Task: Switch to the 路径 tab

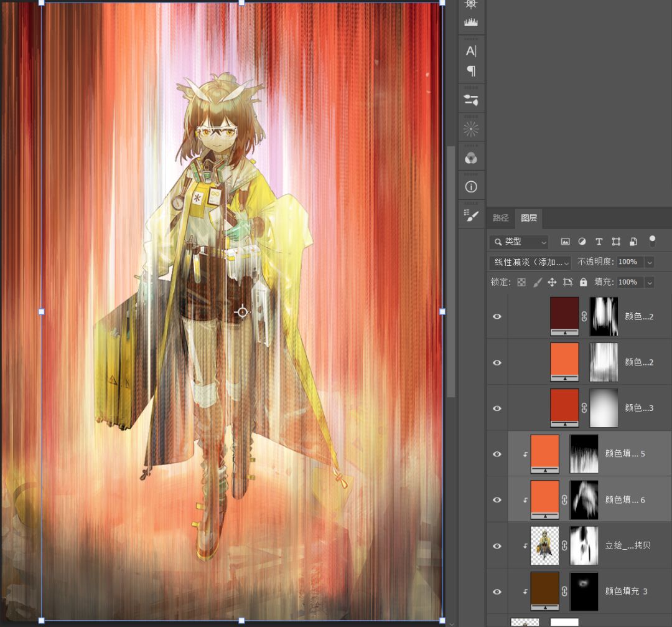Action: [500, 218]
